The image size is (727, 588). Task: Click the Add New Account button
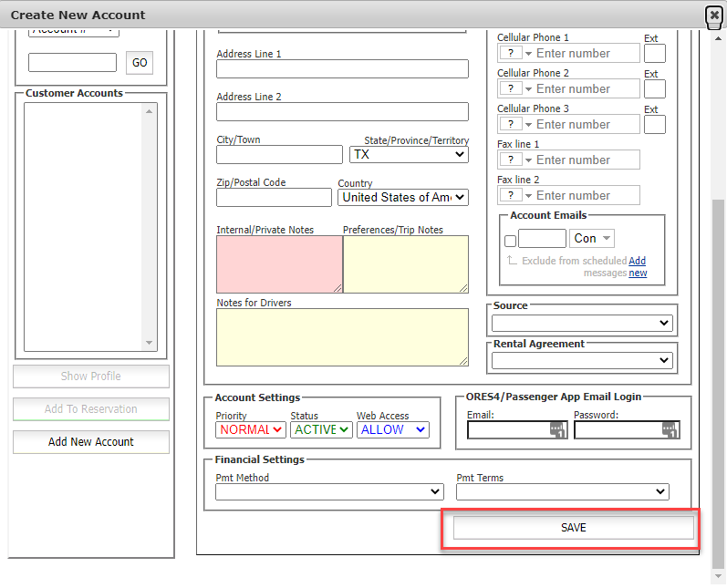pyautogui.click(x=91, y=442)
